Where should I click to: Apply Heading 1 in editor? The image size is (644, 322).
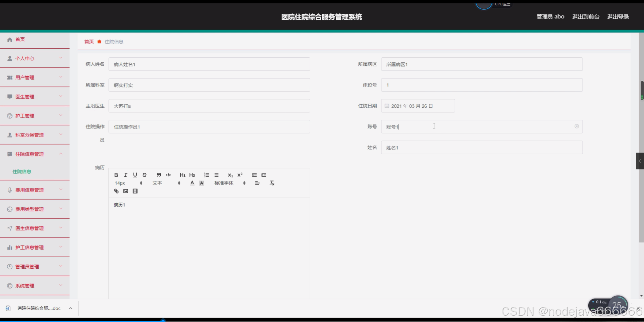pyautogui.click(x=182, y=175)
